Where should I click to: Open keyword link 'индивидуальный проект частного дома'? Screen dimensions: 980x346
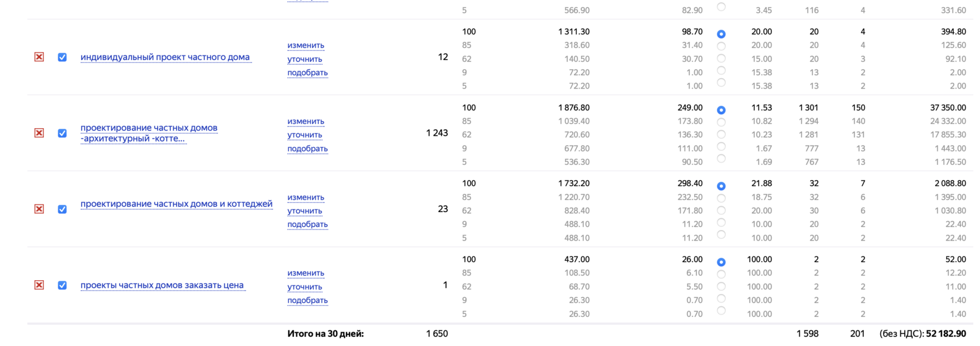coord(165,57)
